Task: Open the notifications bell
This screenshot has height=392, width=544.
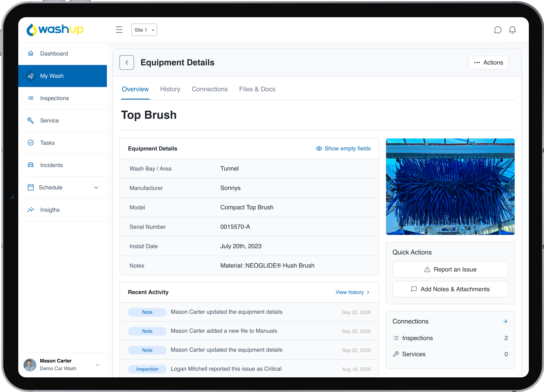Action: 512,30
